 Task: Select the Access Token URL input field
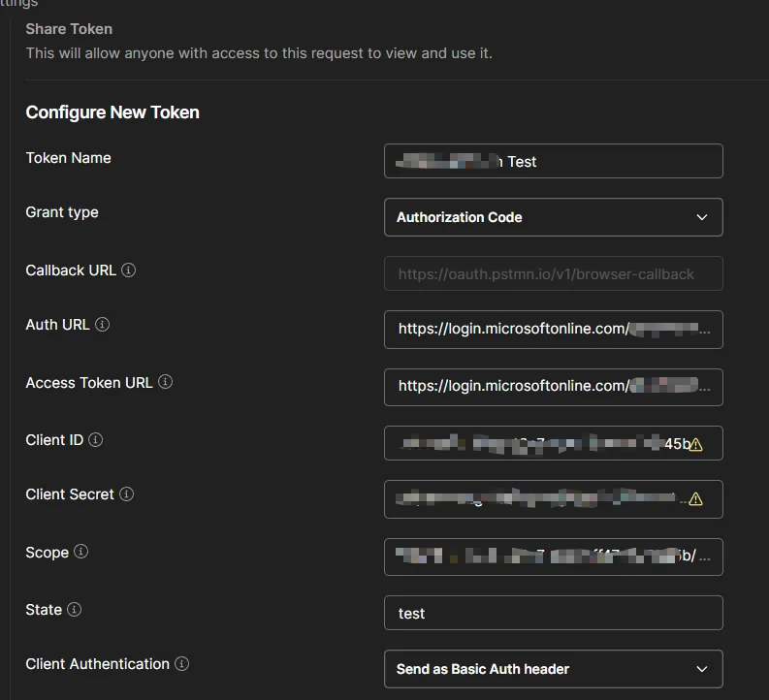pyautogui.click(x=553, y=387)
